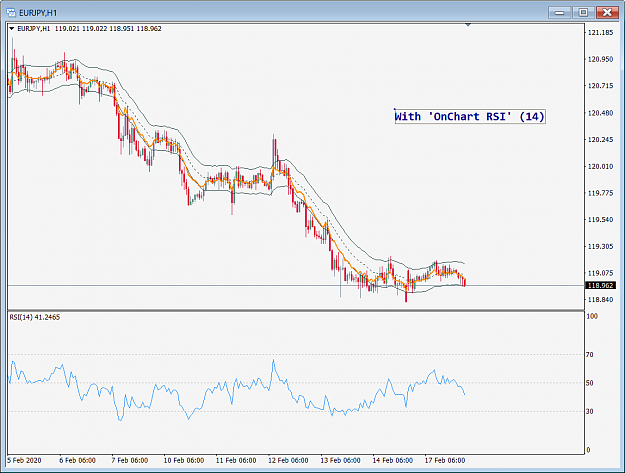Click the RSI level 50 scale label
The height and width of the screenshot is (473, 625).
[590, 383]
